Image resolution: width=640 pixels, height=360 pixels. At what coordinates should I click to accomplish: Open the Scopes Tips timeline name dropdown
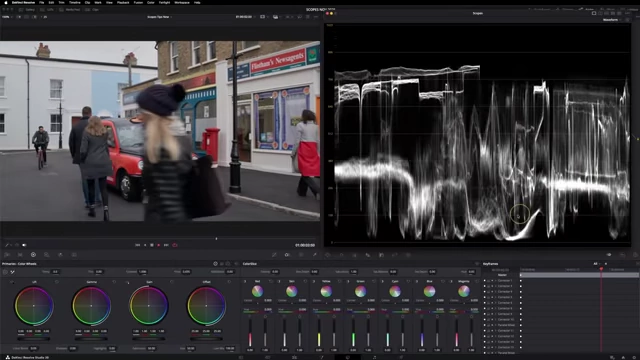159,17
